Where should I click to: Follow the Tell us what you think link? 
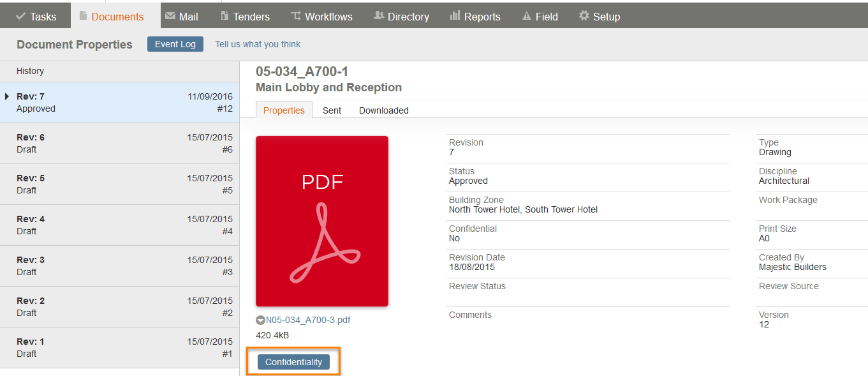[258, 44]
